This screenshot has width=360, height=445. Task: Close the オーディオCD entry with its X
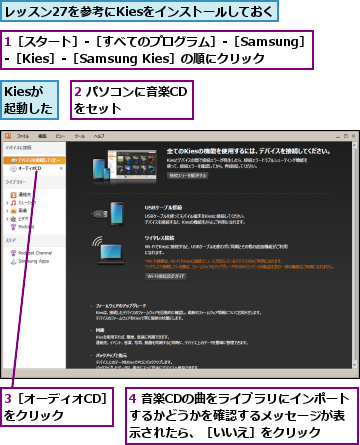[x=61, y=169]
